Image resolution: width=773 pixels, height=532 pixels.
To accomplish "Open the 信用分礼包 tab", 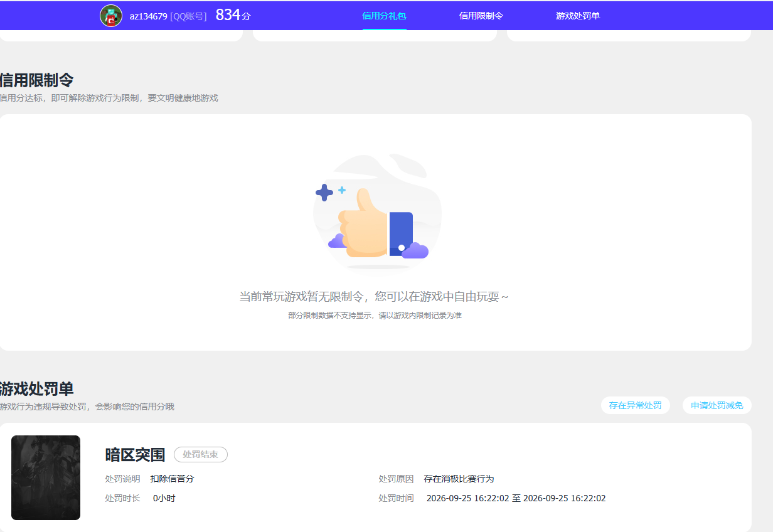I will point(385,16).
